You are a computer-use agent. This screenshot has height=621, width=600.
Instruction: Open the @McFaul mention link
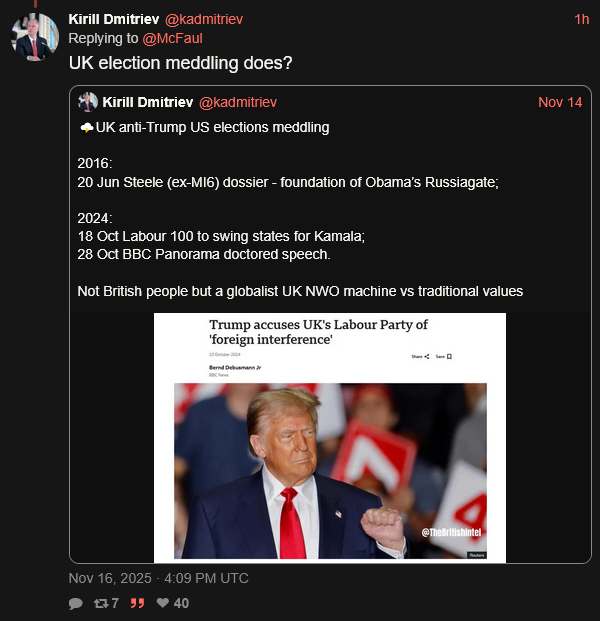(172, 38)
